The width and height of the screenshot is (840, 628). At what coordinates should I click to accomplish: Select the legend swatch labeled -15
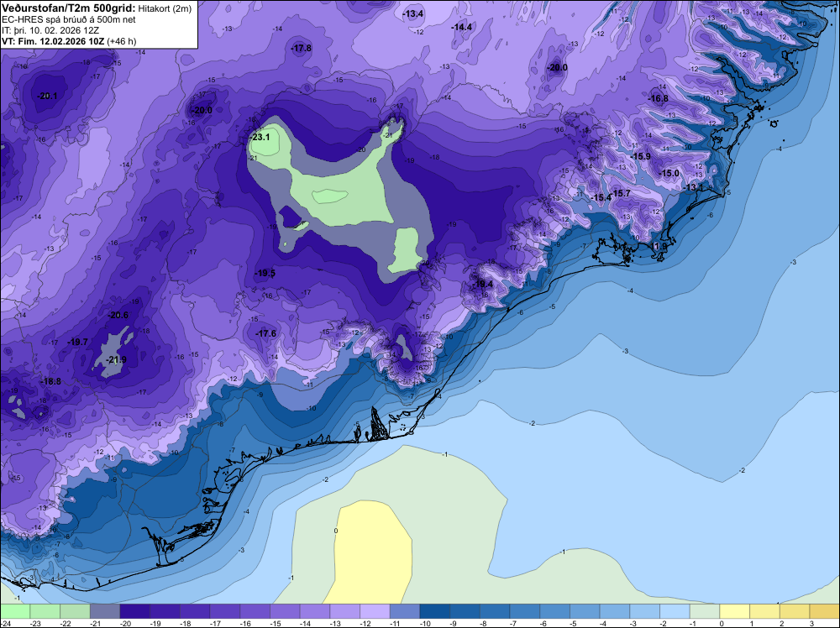[285, 611]
